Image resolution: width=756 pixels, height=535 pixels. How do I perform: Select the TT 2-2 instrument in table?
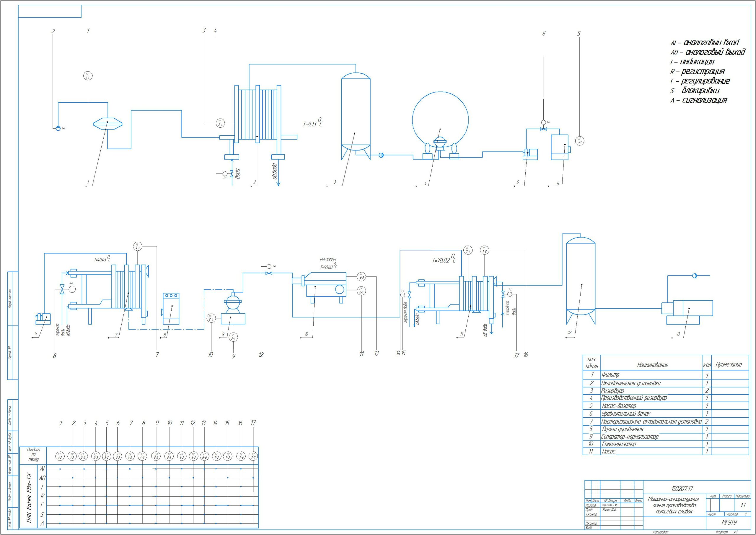(x=84, y=456)
